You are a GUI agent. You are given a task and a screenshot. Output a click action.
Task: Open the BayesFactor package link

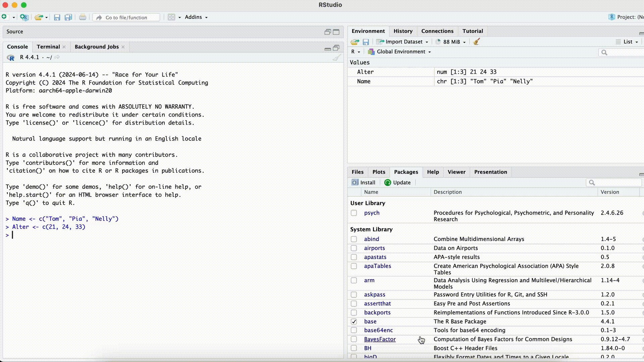pyautogui.click(x=380, y=339)
